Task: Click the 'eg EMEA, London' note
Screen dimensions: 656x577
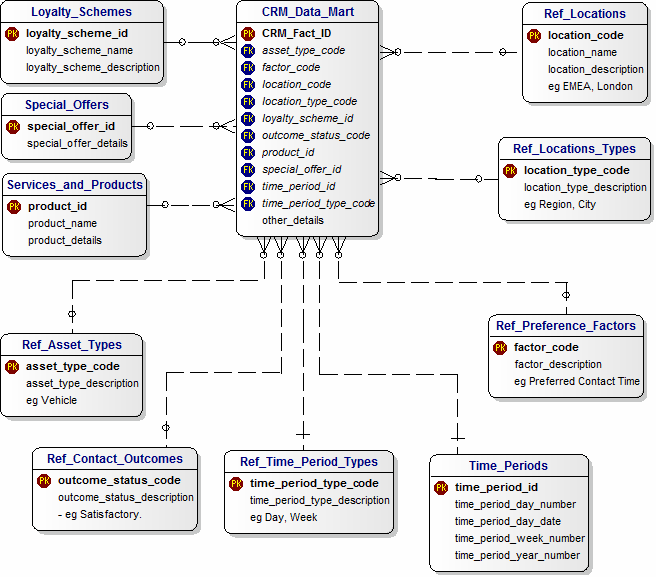Action: [x=590, y=87]
